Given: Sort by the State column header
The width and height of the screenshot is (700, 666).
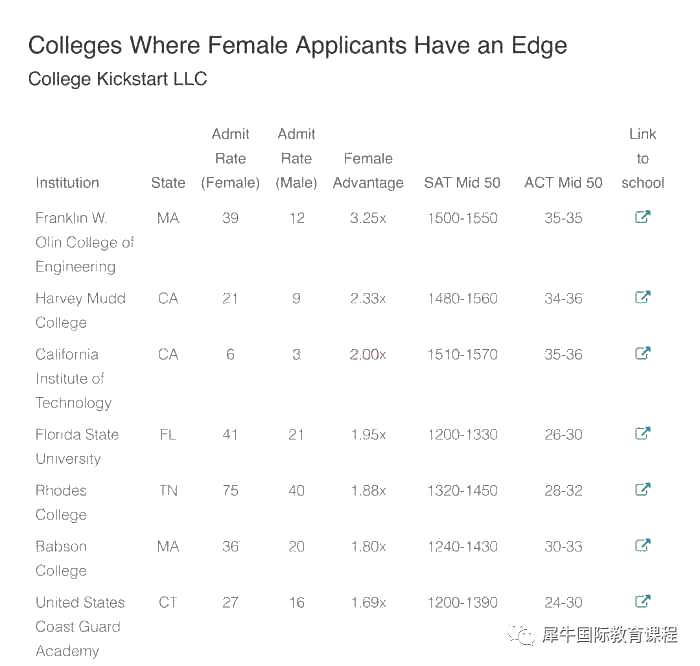Looking at the screenshot, I should tap(168, 183).
